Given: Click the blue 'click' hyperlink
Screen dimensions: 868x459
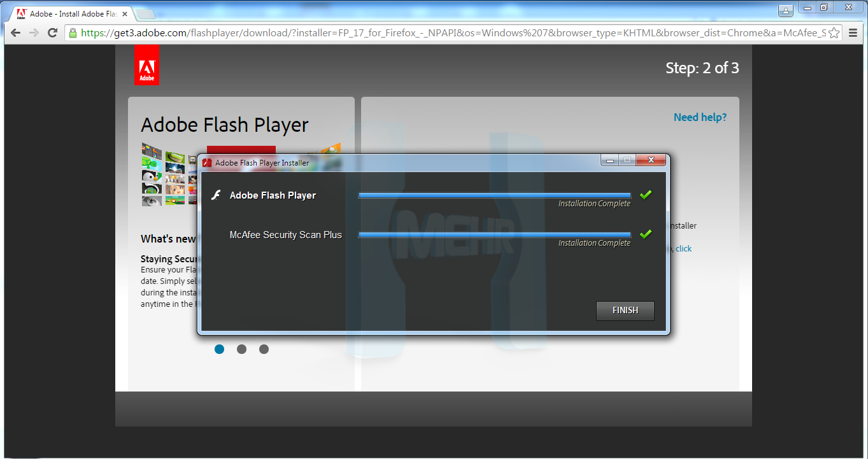Looking at the screenshot, I should tap(683, 248).
